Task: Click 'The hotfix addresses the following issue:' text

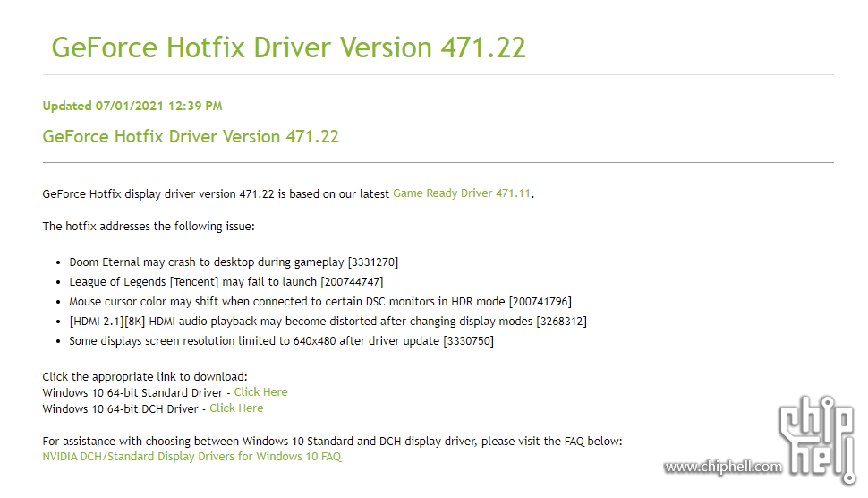Action: coord(149,226)
